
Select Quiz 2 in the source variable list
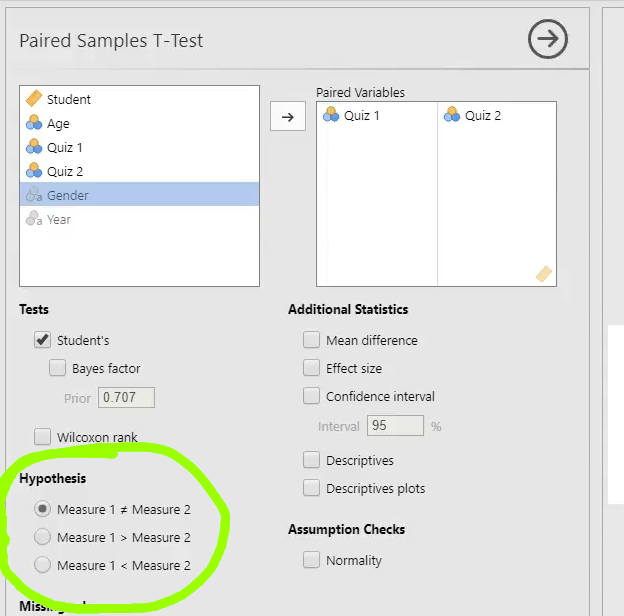point(139,171)
